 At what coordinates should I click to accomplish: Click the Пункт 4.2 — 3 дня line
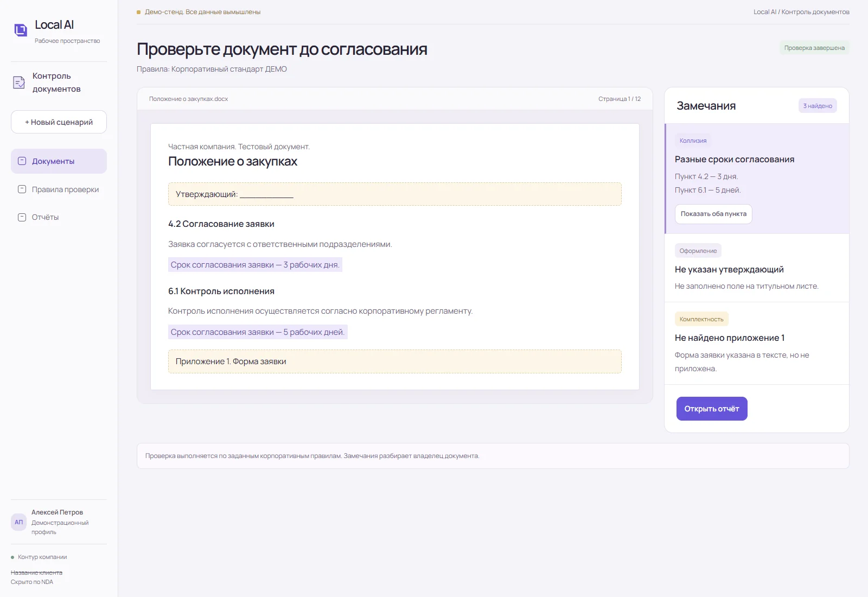[x=706, y=176]
